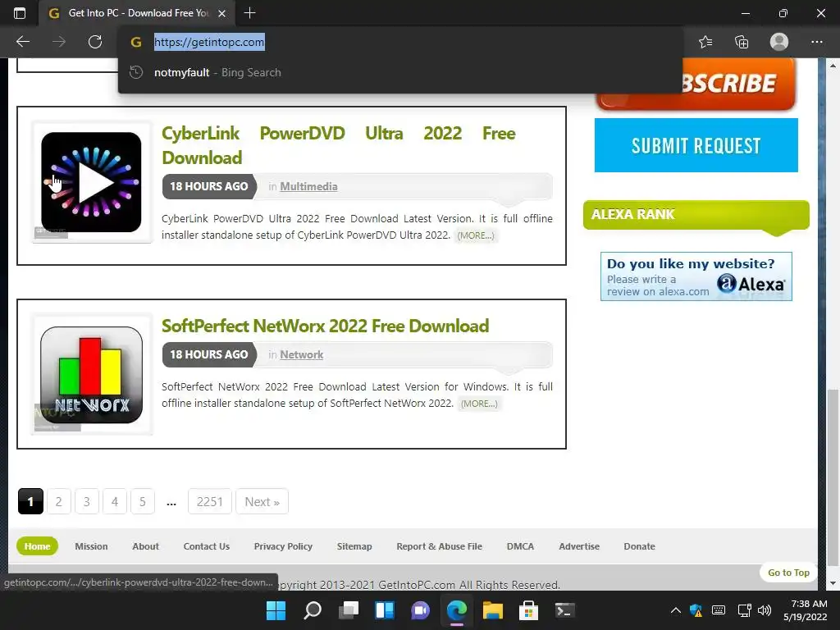Viewport: 840px width, 630px height.
Task: Open the Widgets taskbar icon
Action: (385, 610)
